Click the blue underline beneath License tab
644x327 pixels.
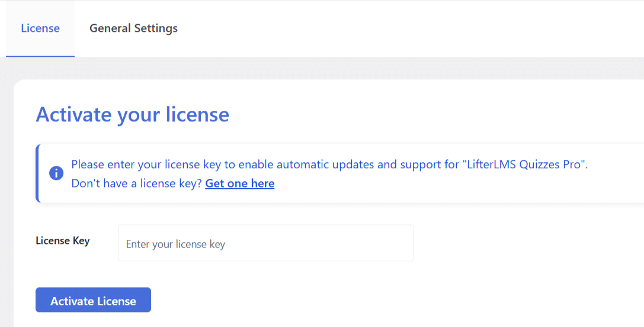(x=40, y=56)
